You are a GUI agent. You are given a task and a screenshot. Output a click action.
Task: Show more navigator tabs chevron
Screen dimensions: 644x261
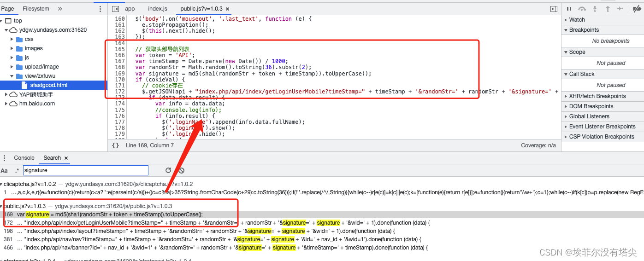point(60,9)
